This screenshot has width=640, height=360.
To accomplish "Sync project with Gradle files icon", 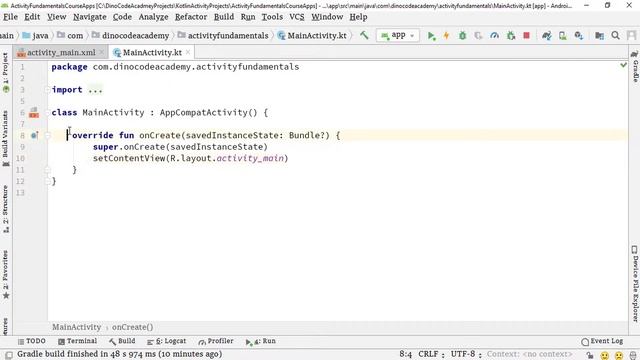I will point(547,36).
